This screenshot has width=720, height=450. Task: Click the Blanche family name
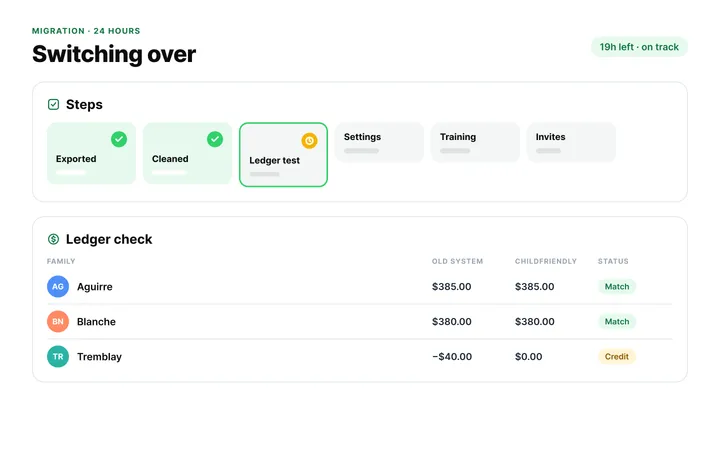96,321
